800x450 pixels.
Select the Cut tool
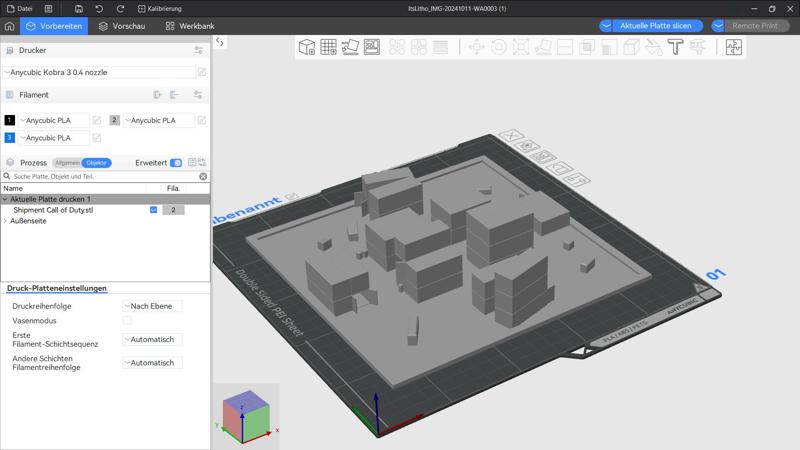point(565,47)
